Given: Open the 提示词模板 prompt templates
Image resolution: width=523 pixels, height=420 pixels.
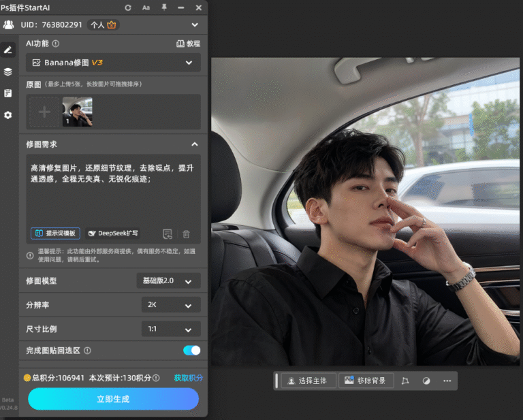Looking at the screenshot, I should pos(55,233).
